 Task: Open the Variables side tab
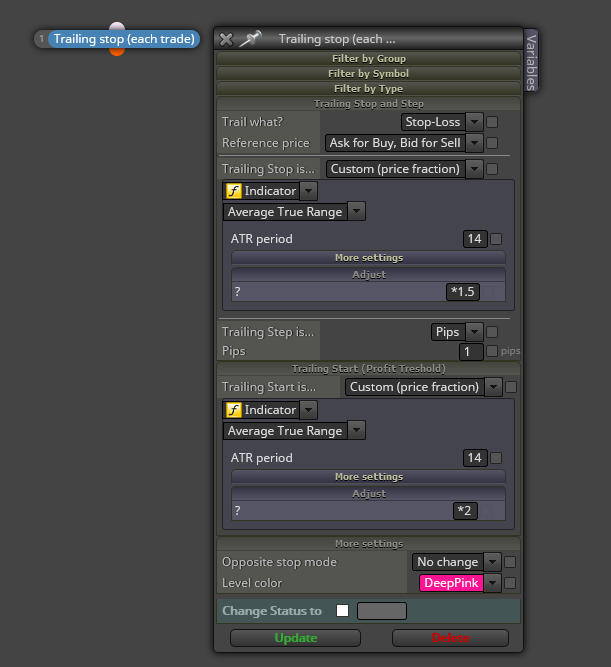(x=531, y=61)
